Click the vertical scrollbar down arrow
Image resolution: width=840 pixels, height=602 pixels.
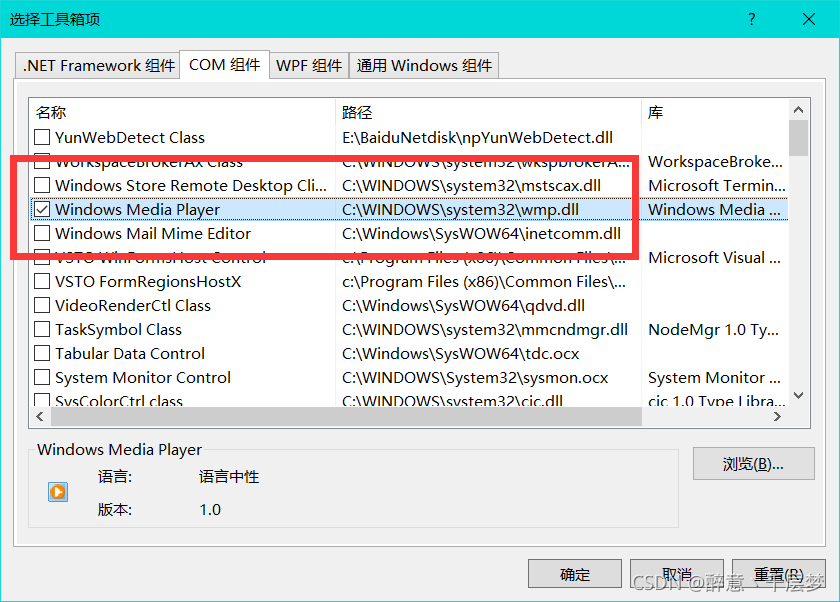[x=798, y=395]
